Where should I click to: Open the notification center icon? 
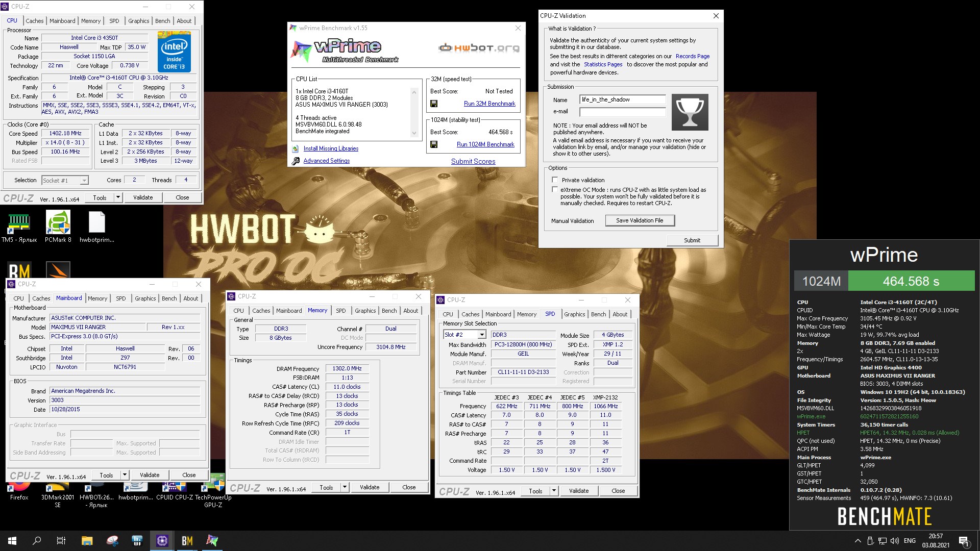pos(964,541)
